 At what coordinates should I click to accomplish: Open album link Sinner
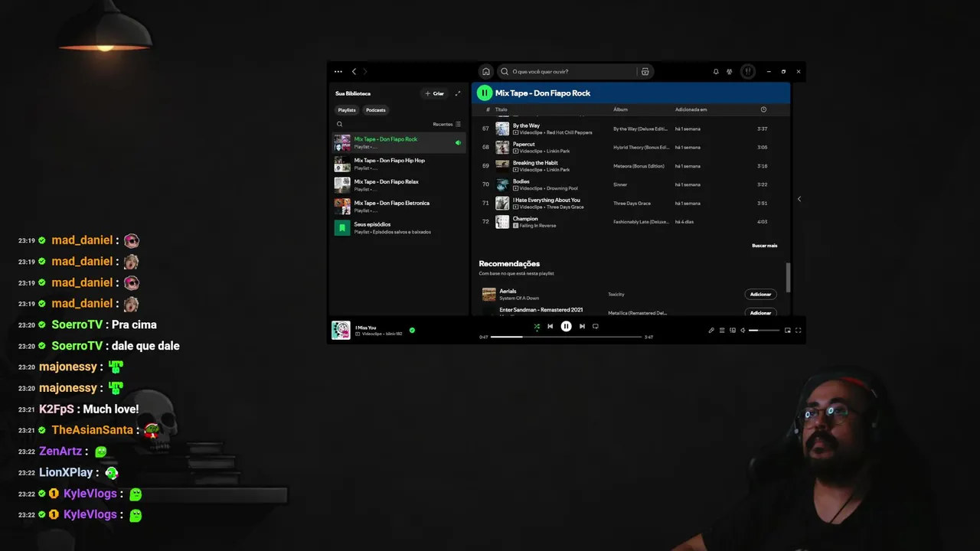[x=620, y=184]
